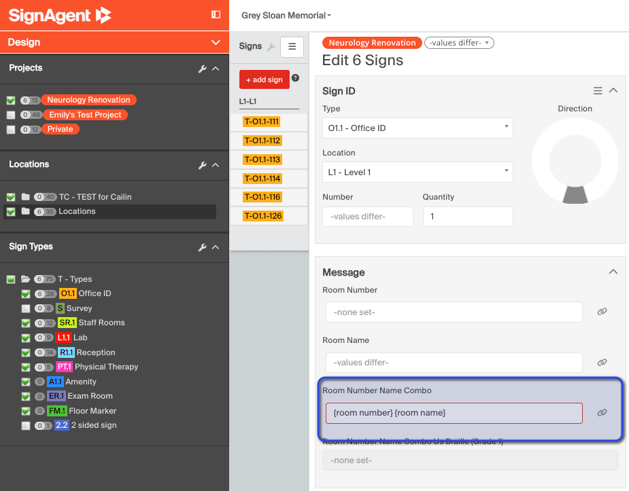The height and width of the screenshot is (491, 629).
Task: Collapse the Locations panel chevron
Action: (216, 165)
